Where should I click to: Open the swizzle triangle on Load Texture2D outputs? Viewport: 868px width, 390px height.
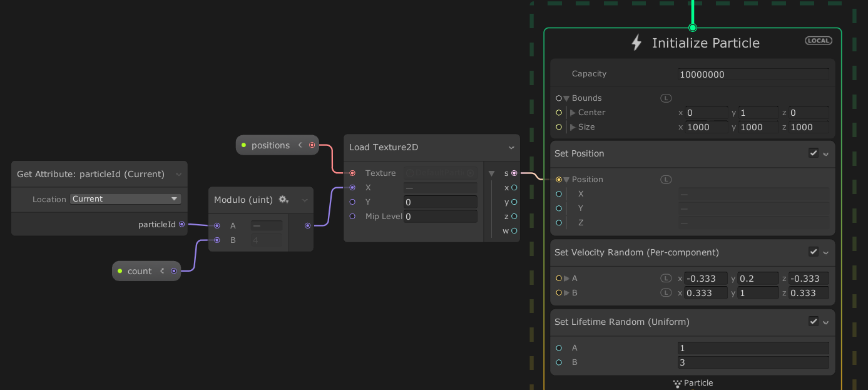pos(491,173)
